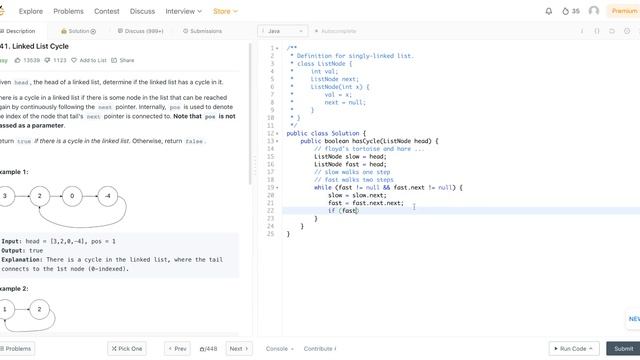
Task: Click the comment mentioning floyd's tortoise and hare
Action: tap(369, 149)
